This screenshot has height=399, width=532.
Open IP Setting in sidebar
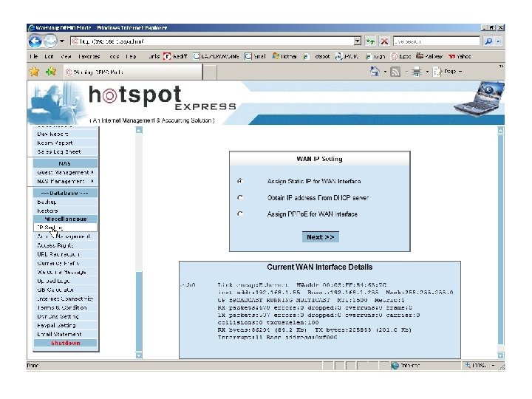[x=66, y=228]
